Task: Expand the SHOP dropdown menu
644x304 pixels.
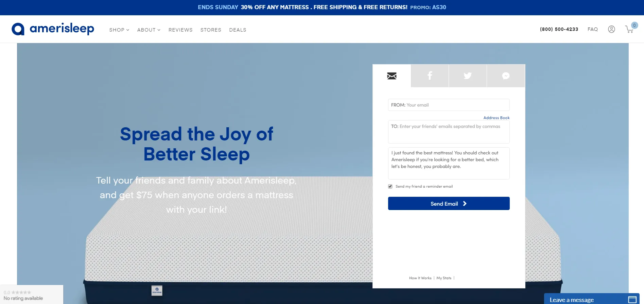Action: pyautogui.click(x=119, y=30)
